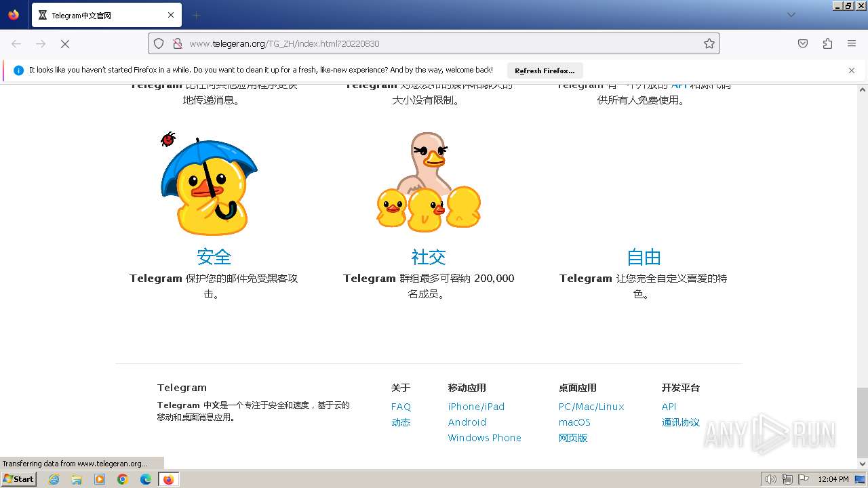This screenshot has height=488, width=868.
Task: Open the 社交 heading link
Action: tap(429, 257)
